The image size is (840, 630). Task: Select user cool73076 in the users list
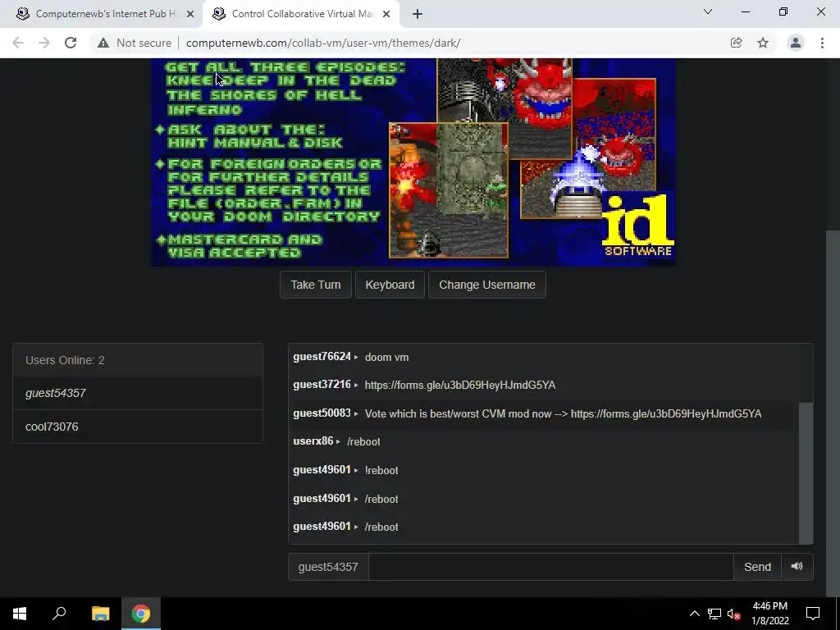point(138,427)
